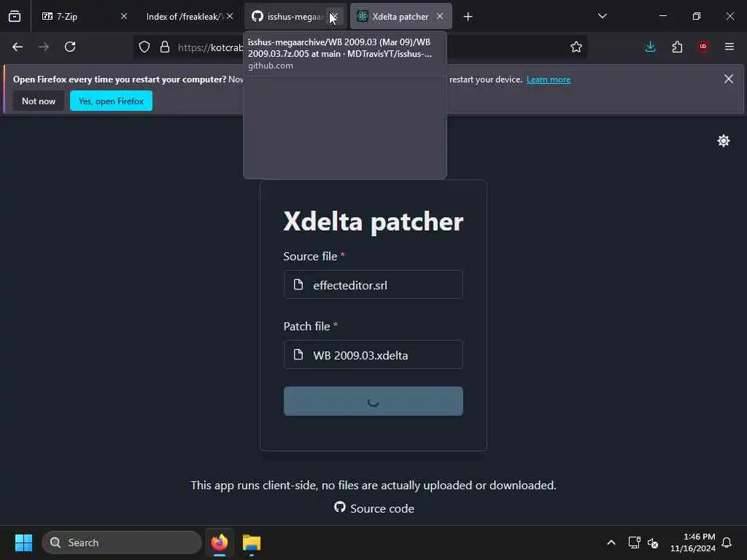The image size is (747, 560).
Task: Switch to the Index of /freakleak tab
Action: tap(190, 16)
